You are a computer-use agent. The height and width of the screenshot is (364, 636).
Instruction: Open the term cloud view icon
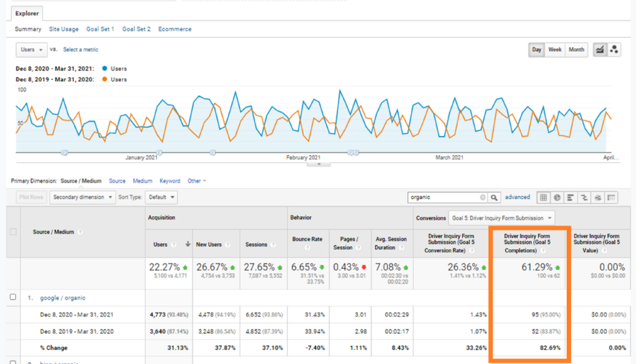point(598,198)
